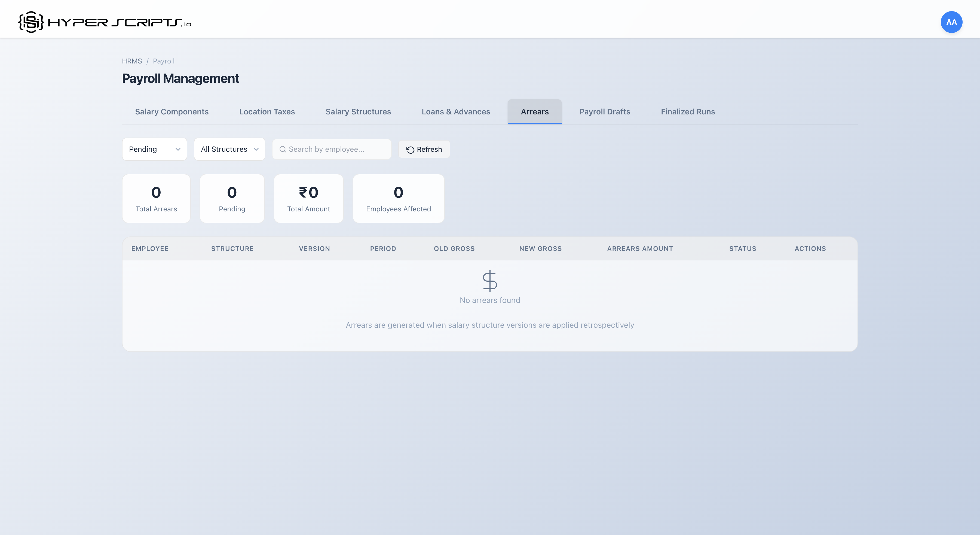
Task: Switch to the Salary Components tab
Action: (x=171, y=112)
